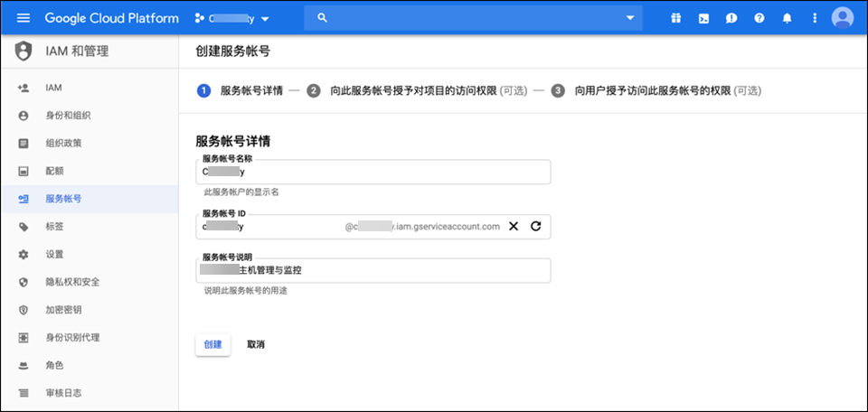The image size is (868, 412).
Task: Open the three-dot settings menu
Action: [815, 18]
